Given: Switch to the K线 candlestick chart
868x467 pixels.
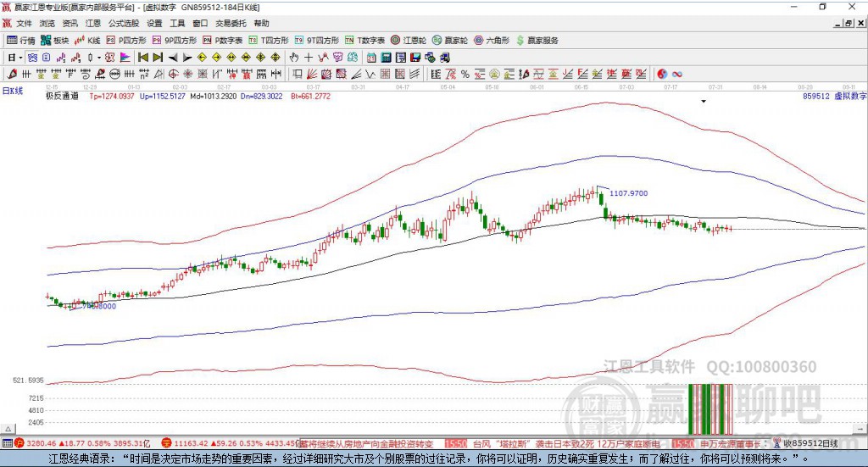Looking at the screenshot, I should click(x=87, y=41).
